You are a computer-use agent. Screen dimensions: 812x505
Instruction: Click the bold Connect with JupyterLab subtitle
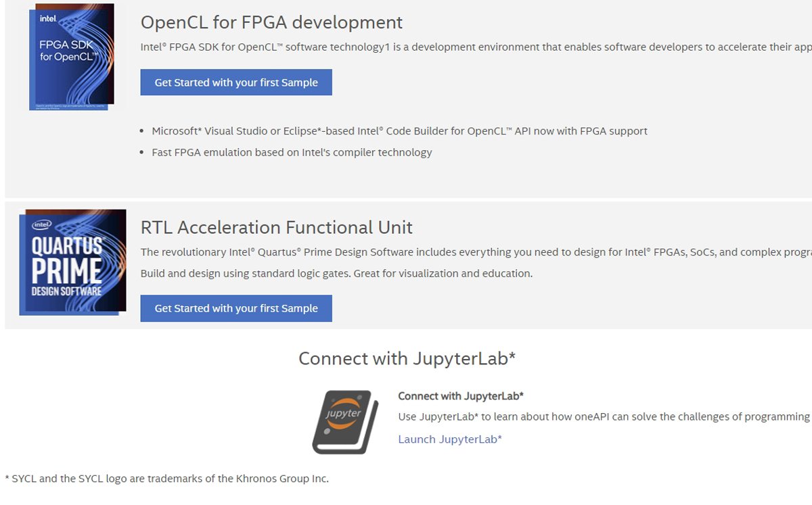(x=460, y=395)
